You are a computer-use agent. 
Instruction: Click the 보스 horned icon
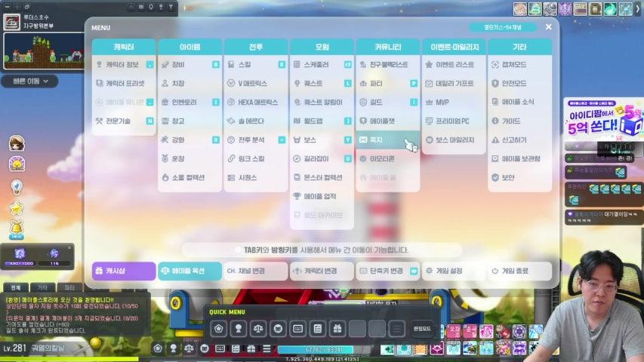297,140
